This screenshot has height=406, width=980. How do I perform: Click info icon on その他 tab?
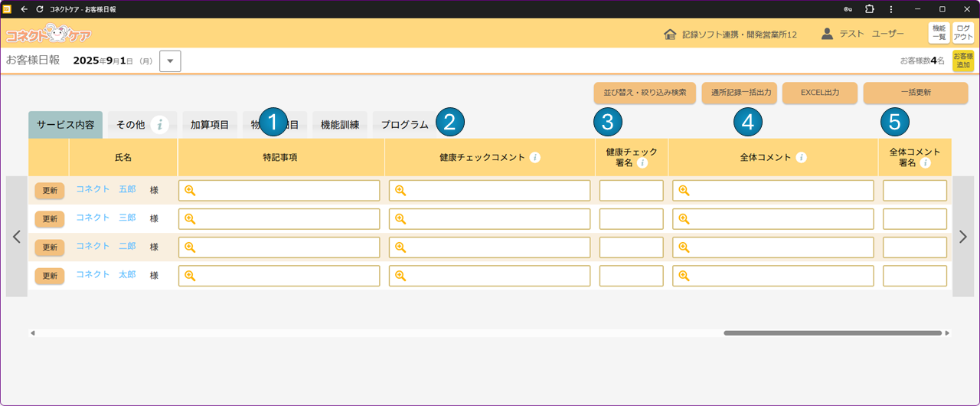pyautogui.click(x=159, y=125)
